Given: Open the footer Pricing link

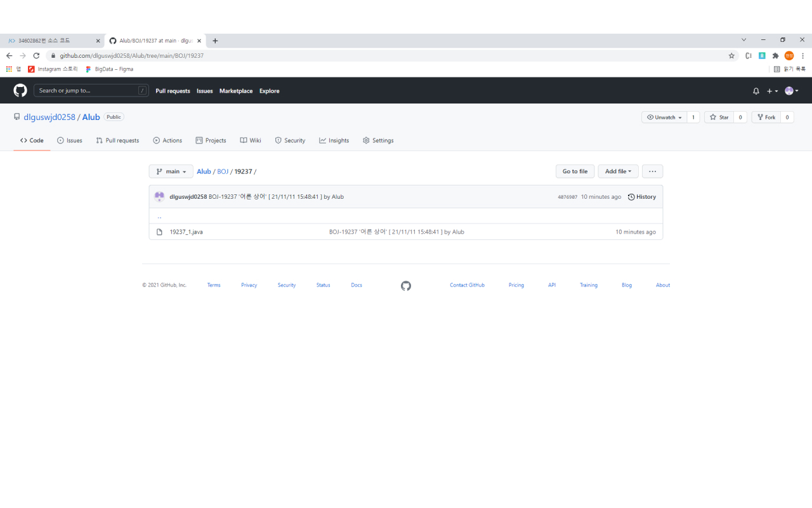Looking at the screenshot, I should point(516,285).
